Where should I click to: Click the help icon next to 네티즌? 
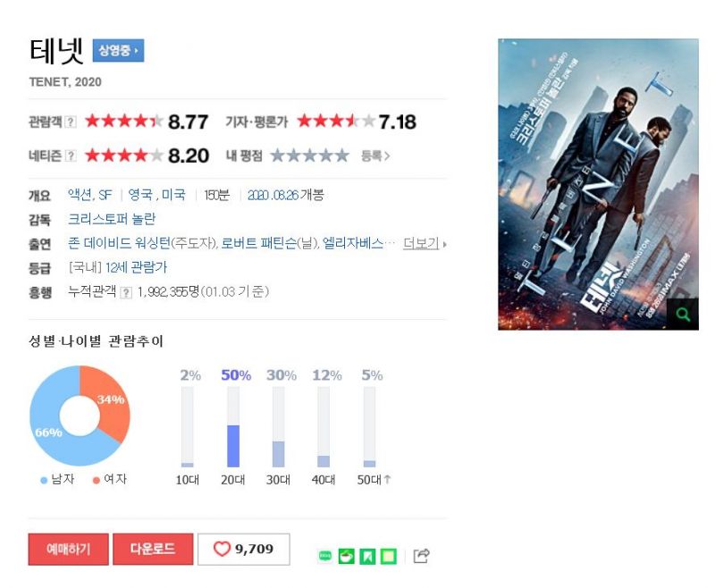point(71,155)
